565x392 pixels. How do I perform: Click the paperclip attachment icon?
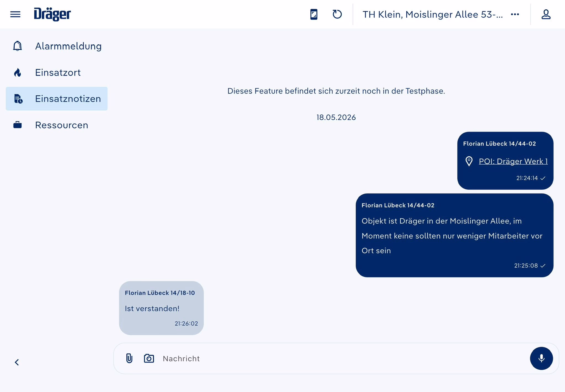pyautogui.click(x=129, y=358)
